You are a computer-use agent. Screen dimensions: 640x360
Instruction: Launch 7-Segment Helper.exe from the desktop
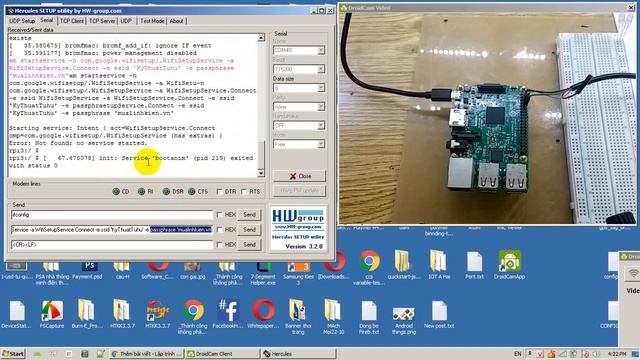263,273
